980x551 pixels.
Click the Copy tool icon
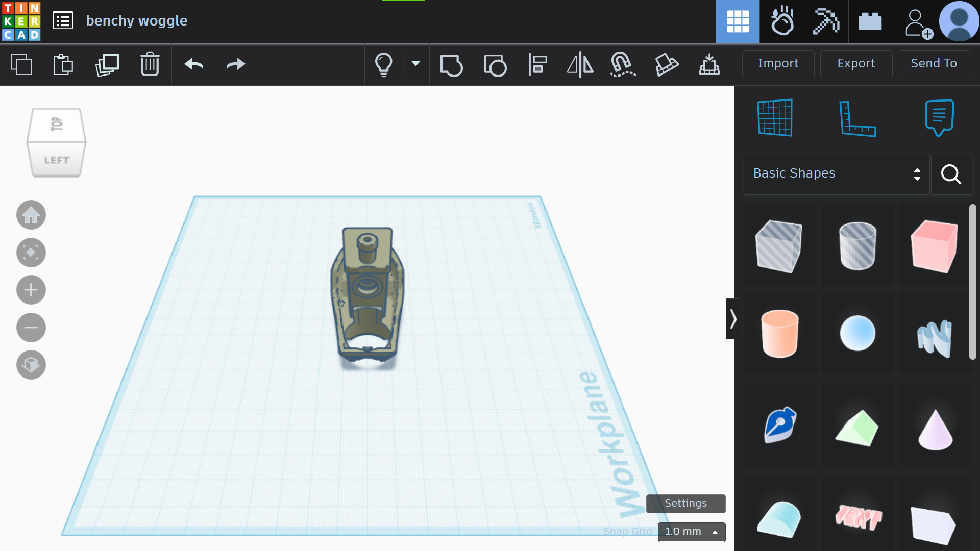click(21, 65)
